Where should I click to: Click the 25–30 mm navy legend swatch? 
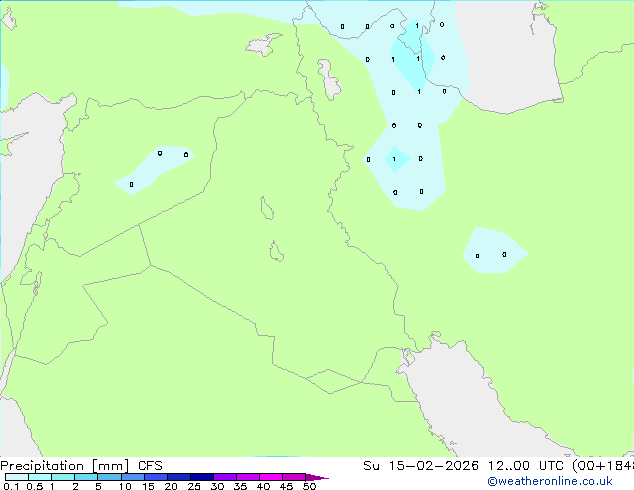pos(201,477)
